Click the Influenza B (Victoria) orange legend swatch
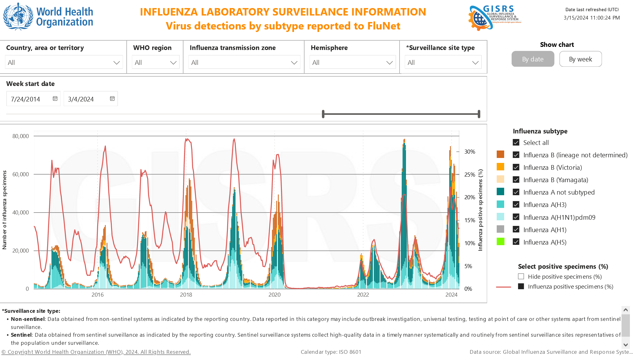This screenshot has width=633, height=364. [x=500, y=167]
